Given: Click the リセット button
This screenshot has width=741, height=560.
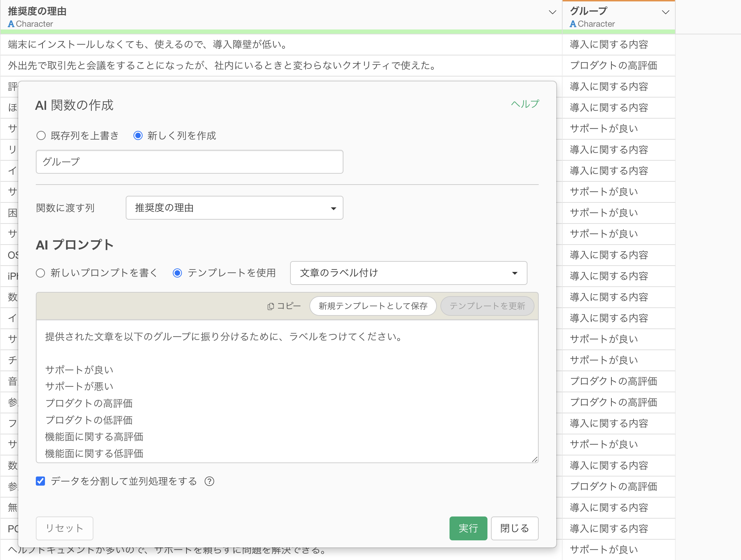Looking at the screenshot, I should pyautogui.click(x=65, y=528).
